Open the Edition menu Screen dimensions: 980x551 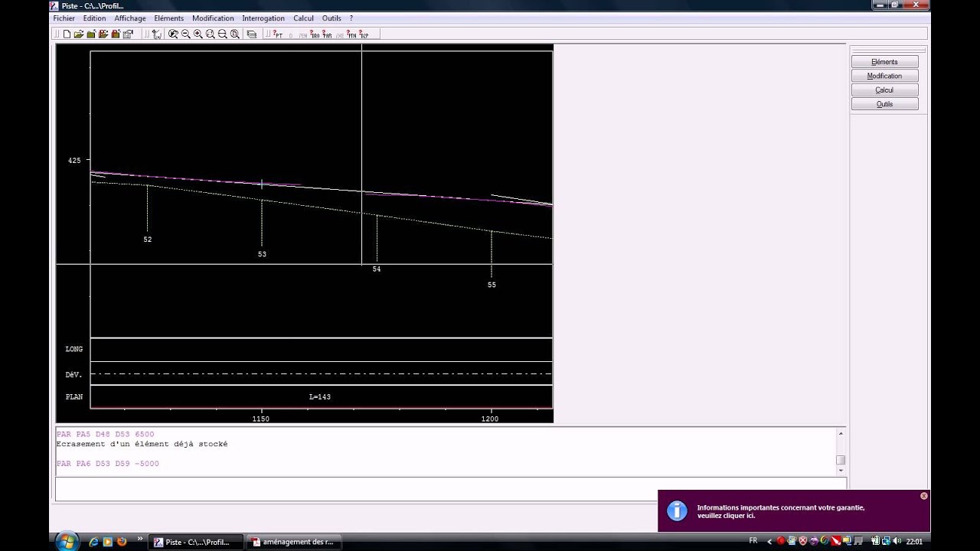pos(95,18)
